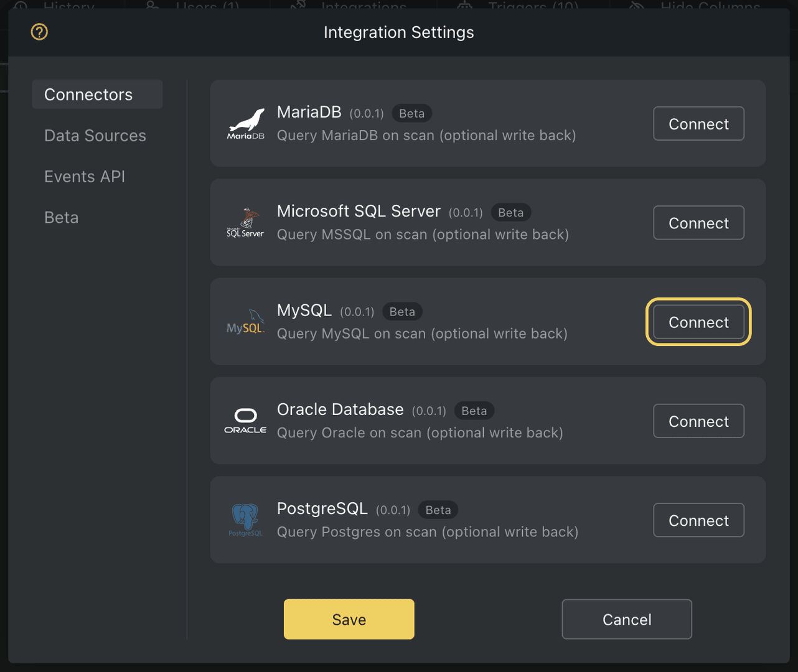Click the Integrations icon in the top bar

[x=297, y=6]
